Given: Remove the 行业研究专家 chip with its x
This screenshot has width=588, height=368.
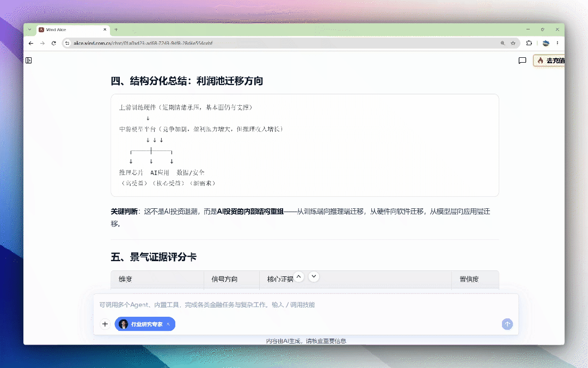Looking at the screenshot, I should (x=168, y=324).
